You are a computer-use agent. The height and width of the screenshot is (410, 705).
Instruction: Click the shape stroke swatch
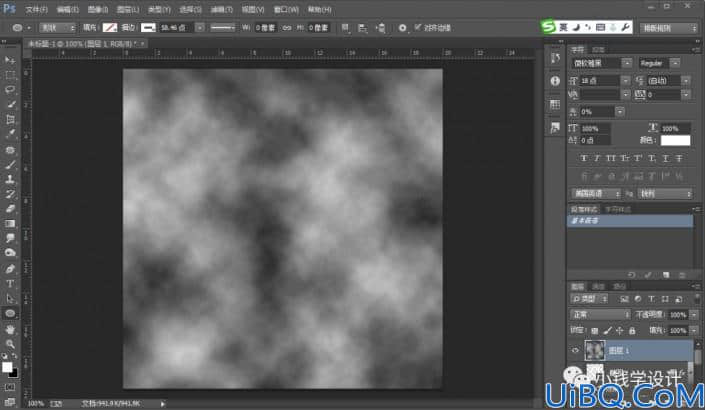(x=148, y=28)
